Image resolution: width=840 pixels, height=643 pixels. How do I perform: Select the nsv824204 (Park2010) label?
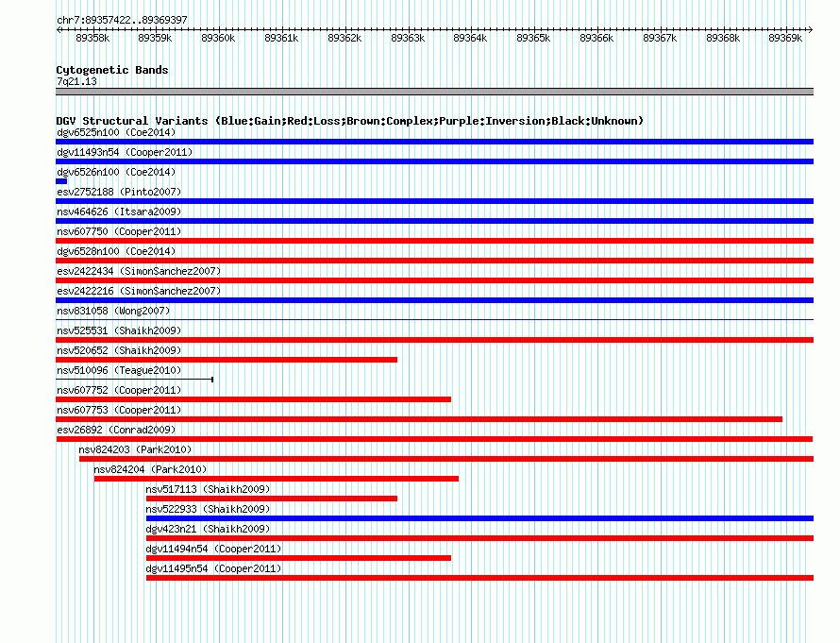tap(150, 469)
